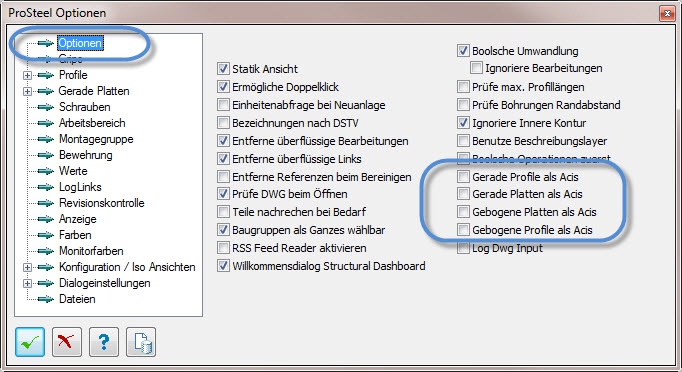Click the template document database icon button

point(141,342)
